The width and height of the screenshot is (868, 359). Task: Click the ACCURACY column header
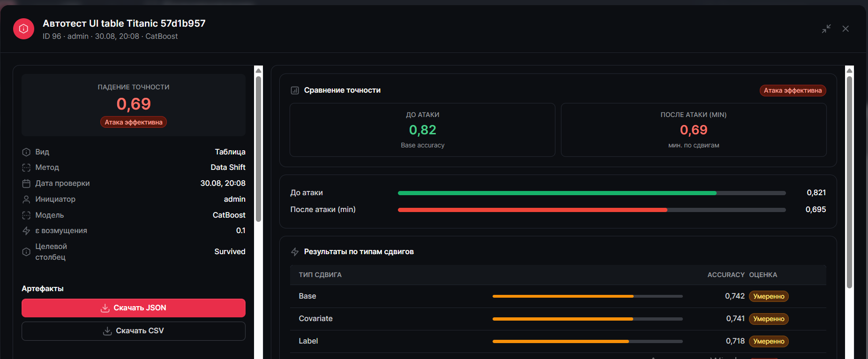[726, 275]
